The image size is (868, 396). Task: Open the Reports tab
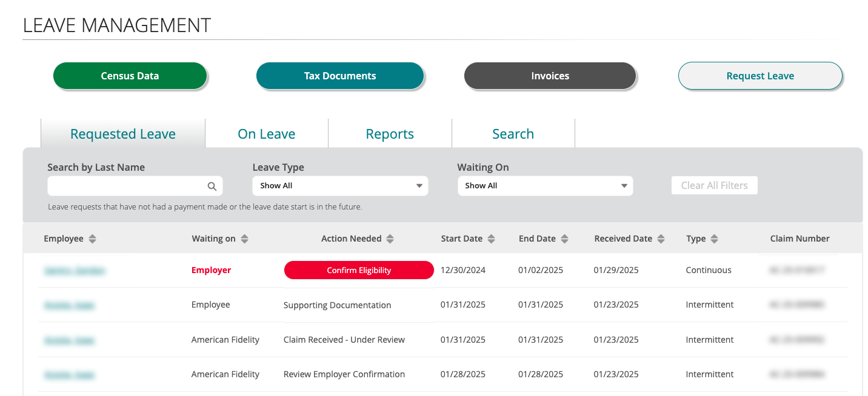[x=390, y=134]
